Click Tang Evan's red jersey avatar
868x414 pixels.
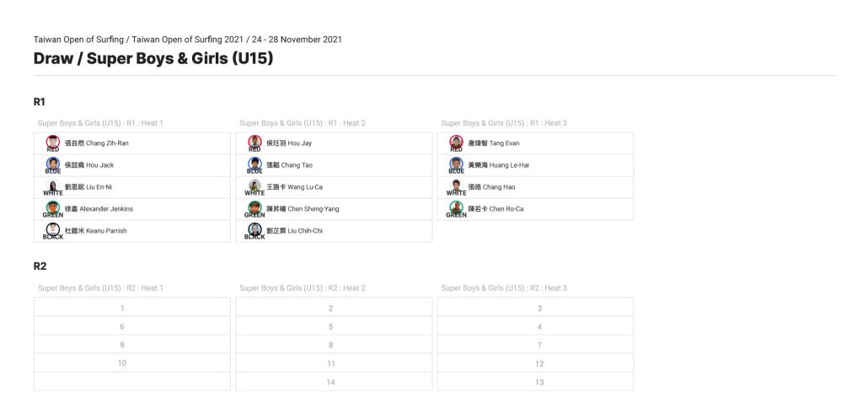456,142
